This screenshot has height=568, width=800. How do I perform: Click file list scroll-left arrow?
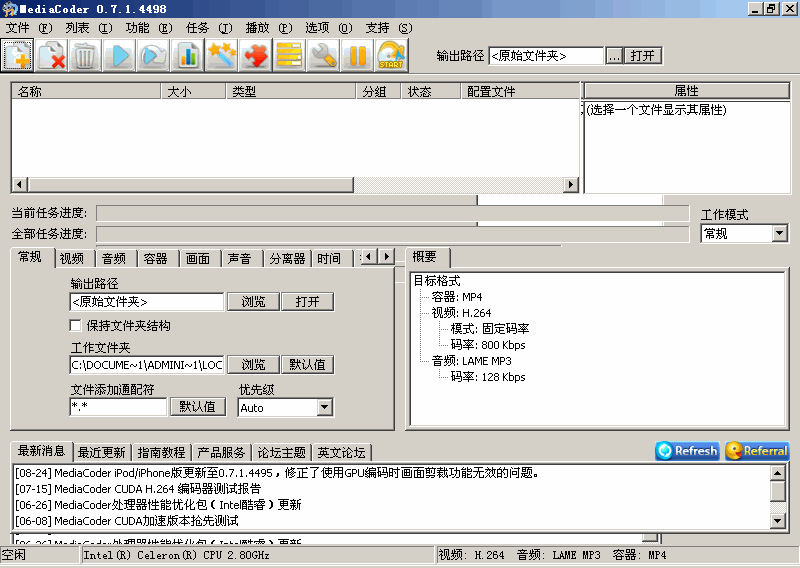point(19,184)
